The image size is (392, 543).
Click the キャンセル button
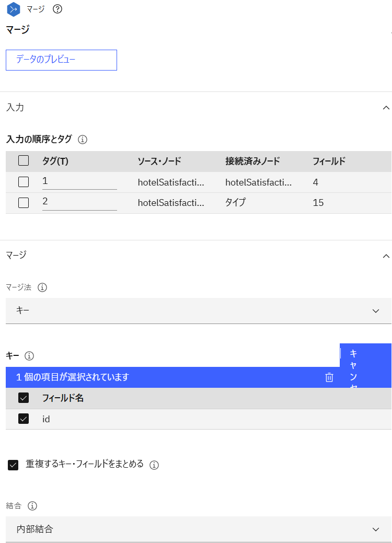coord(365,365)
